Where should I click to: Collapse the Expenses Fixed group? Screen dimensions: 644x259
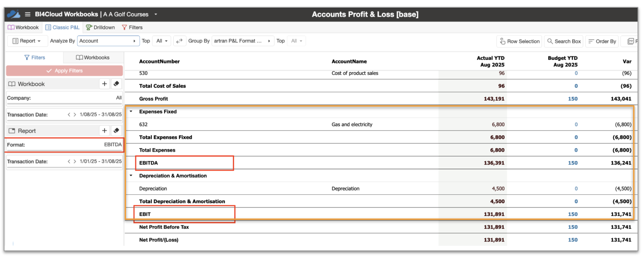click(131, 111)
